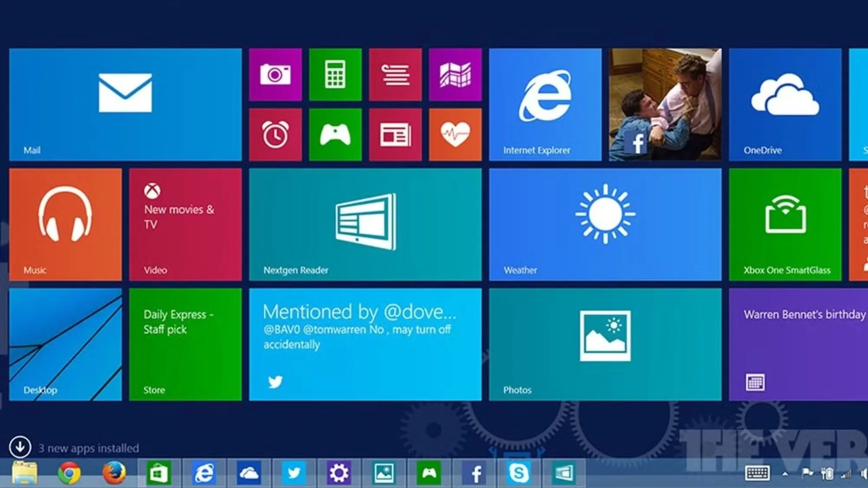The image size is (868, 488).
Task: Open Twitter from the taskbar
Action: pyautogui.click(x=294, y=473)
